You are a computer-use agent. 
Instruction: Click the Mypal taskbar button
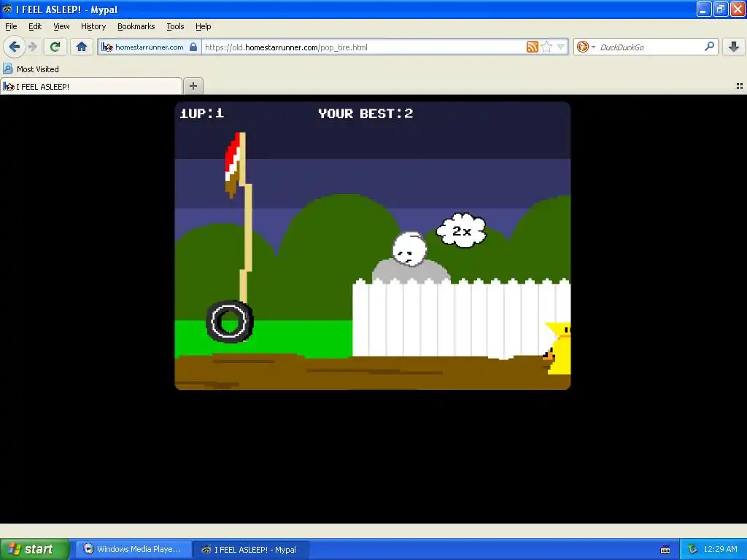point(251,550)
